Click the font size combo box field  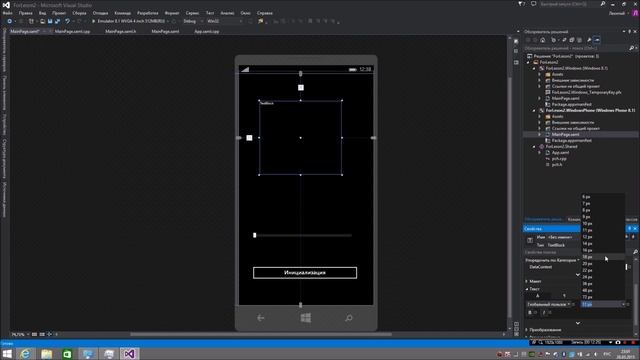click(601, 304)
